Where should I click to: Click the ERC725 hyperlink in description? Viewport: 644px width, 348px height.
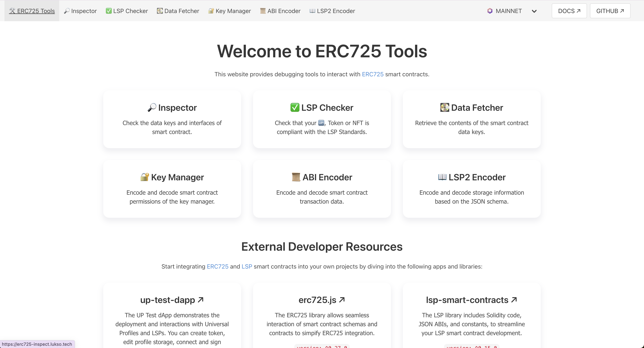tap(372, 74)
